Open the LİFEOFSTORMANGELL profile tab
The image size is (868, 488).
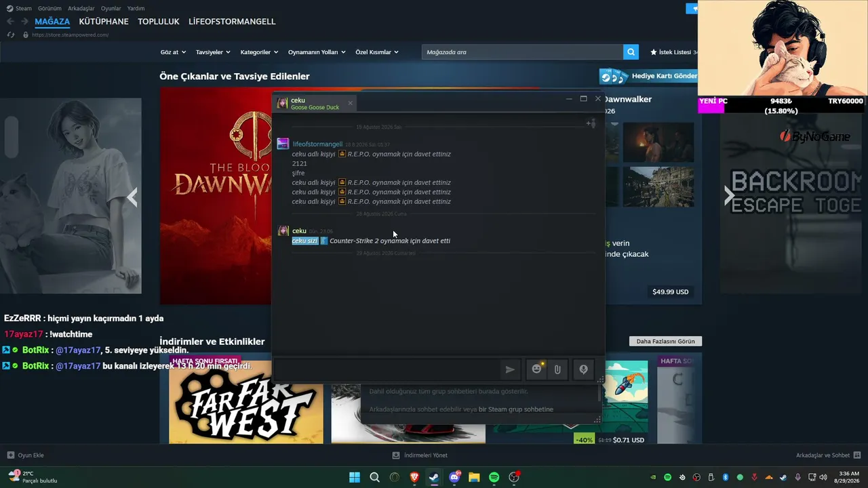coord(232,22)
